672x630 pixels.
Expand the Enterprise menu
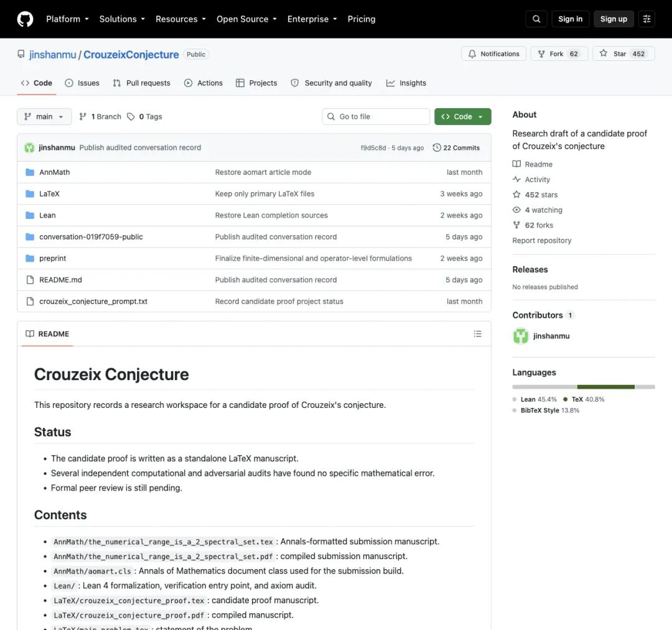point(312,19)
